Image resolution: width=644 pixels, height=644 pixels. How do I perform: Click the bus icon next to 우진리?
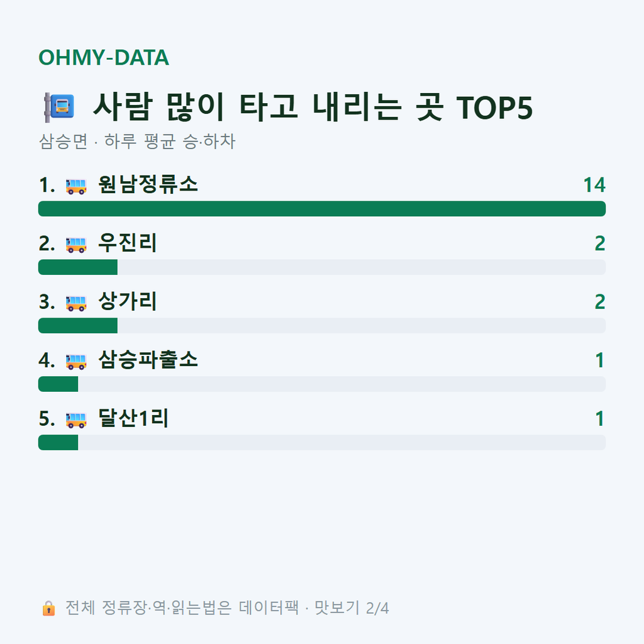[x=76, y=245]
